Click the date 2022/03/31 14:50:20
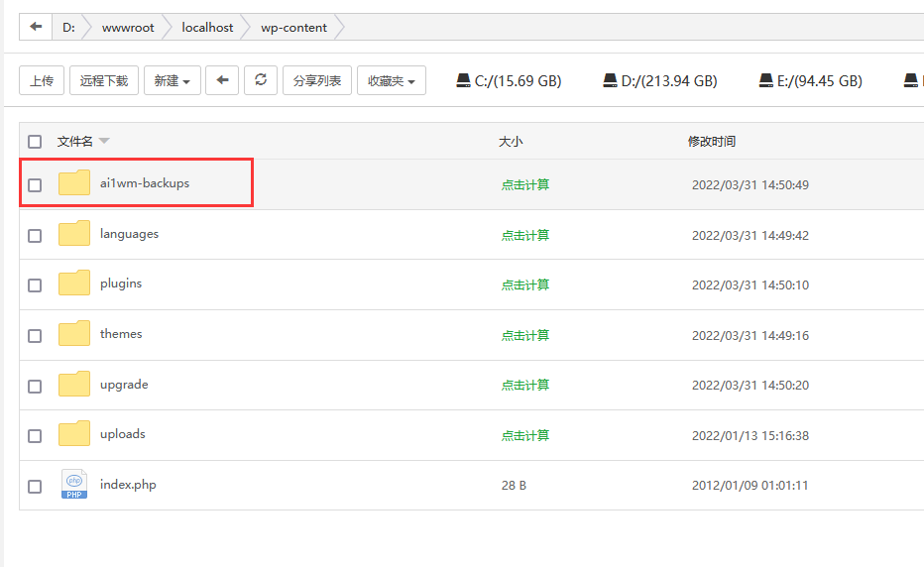The height and width of the screenshot is (567, 924). pos(751,385)
